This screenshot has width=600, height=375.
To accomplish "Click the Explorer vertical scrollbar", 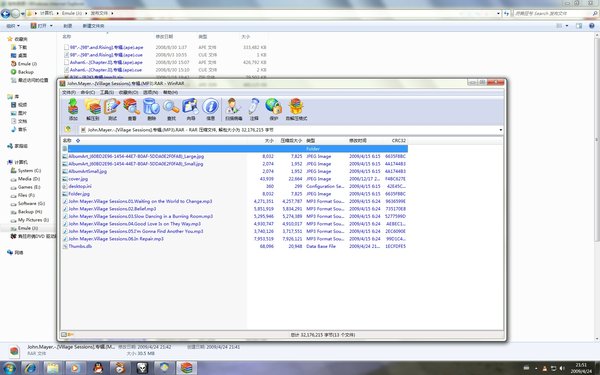I will tap(597, 138).
